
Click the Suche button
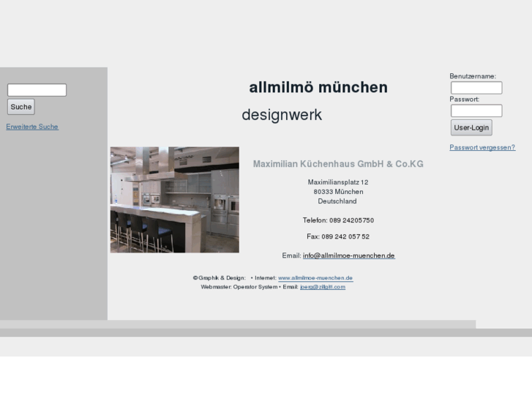click(21, 107)
